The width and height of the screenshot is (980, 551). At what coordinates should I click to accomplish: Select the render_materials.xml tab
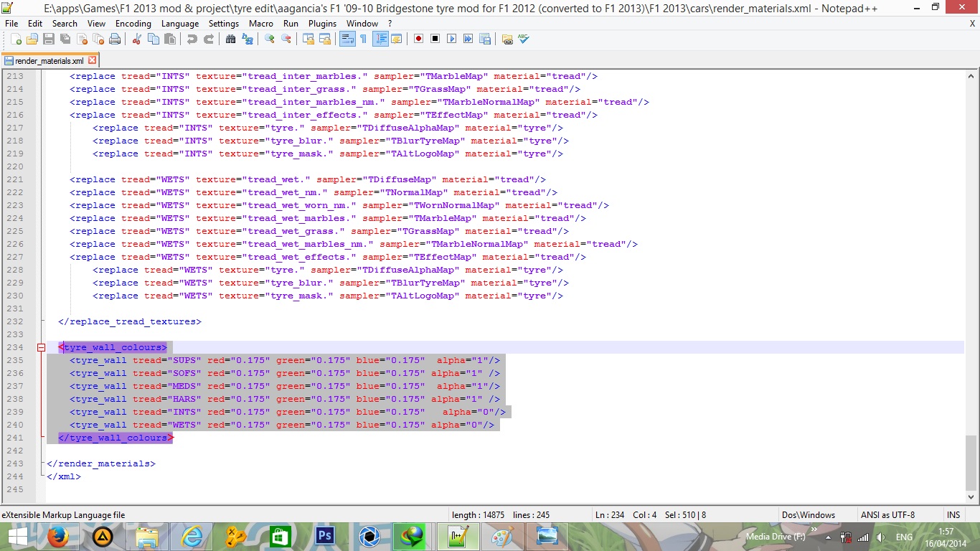click(49, 61)
